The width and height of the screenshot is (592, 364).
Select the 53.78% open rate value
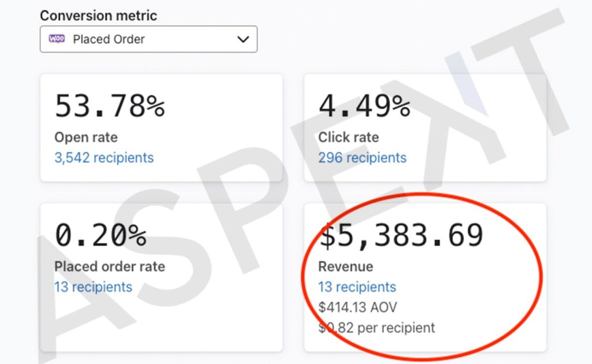(110, 106)
